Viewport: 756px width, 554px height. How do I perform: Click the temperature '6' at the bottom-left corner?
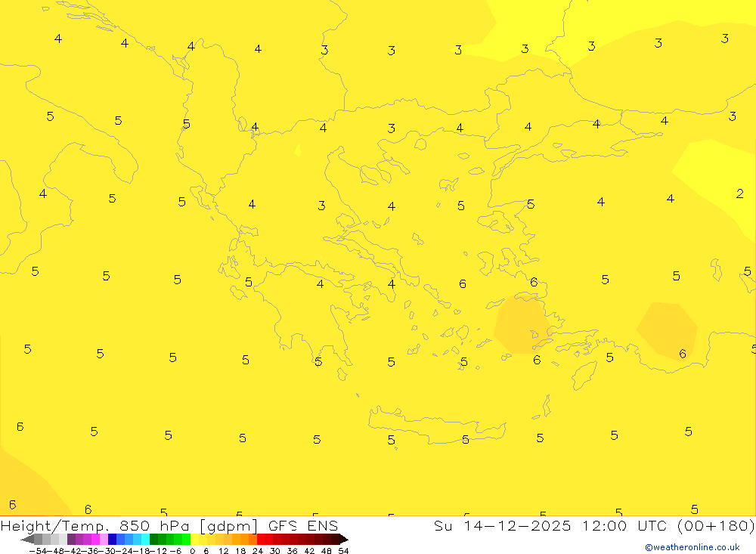pos(13,504)
